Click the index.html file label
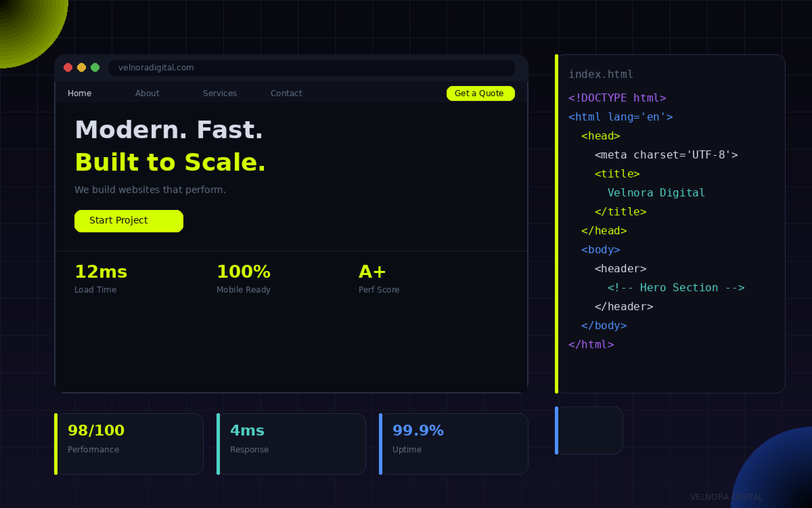812x508 pixels. point(601,75)
